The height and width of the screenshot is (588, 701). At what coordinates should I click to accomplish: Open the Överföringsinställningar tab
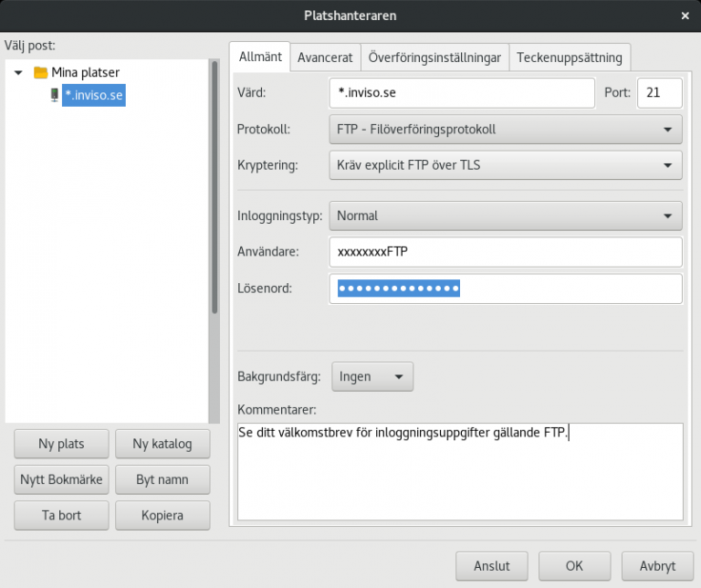[434, 57]
